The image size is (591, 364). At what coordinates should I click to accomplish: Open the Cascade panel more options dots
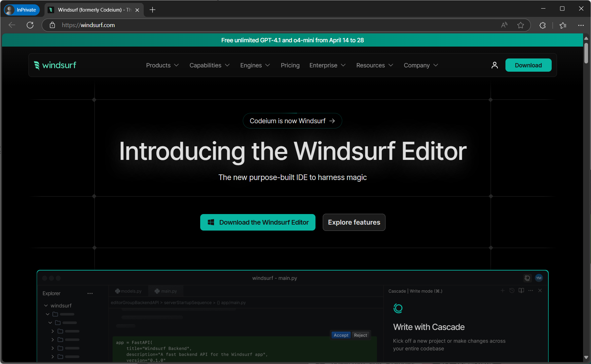point(531,290)
